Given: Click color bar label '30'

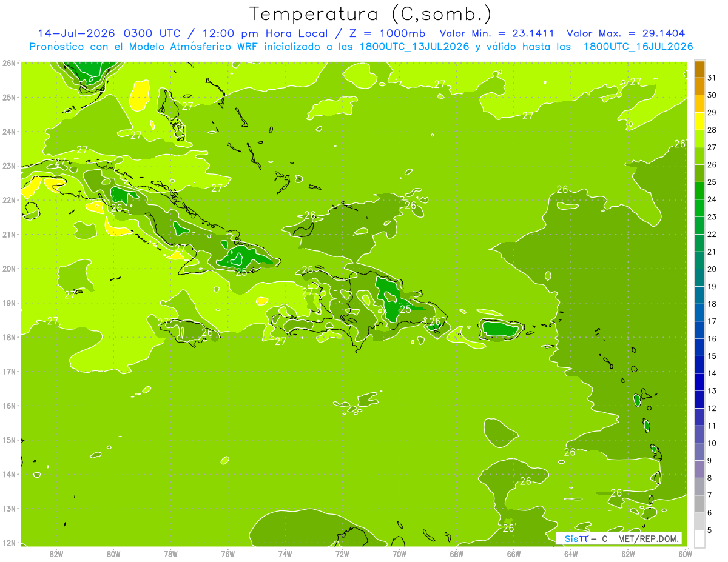Looking at the screenshot, I should click(x=712, y=95).
